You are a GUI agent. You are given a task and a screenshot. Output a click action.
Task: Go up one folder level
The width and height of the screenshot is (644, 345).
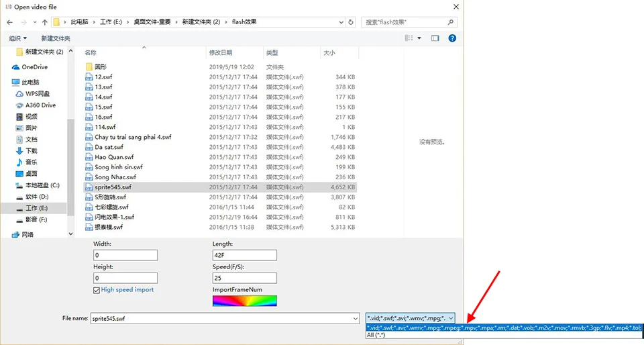pyautogui.click(x=45, y=22)
